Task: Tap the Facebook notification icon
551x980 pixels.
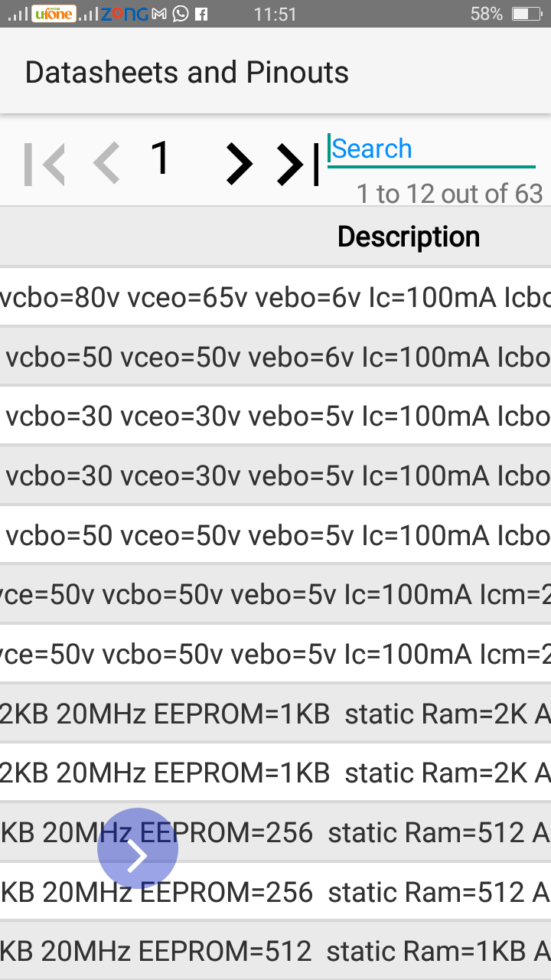Action: [x=201, y=14]
